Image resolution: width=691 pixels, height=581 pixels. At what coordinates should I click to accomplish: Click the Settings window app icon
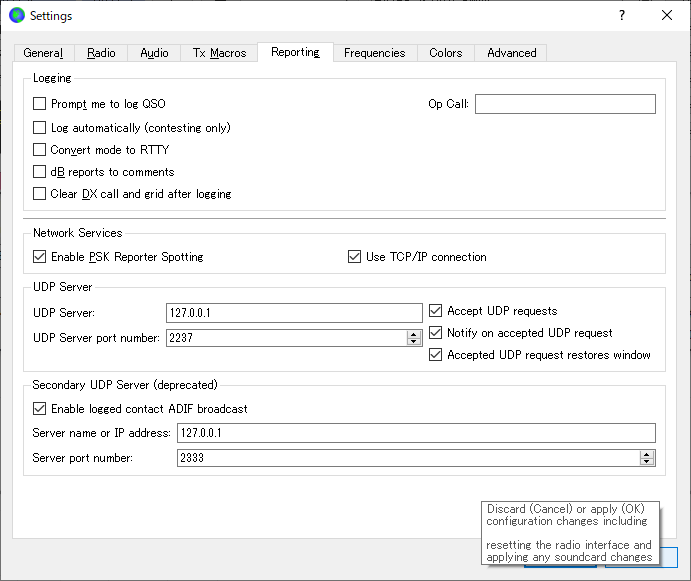click(x=17, y=15)
